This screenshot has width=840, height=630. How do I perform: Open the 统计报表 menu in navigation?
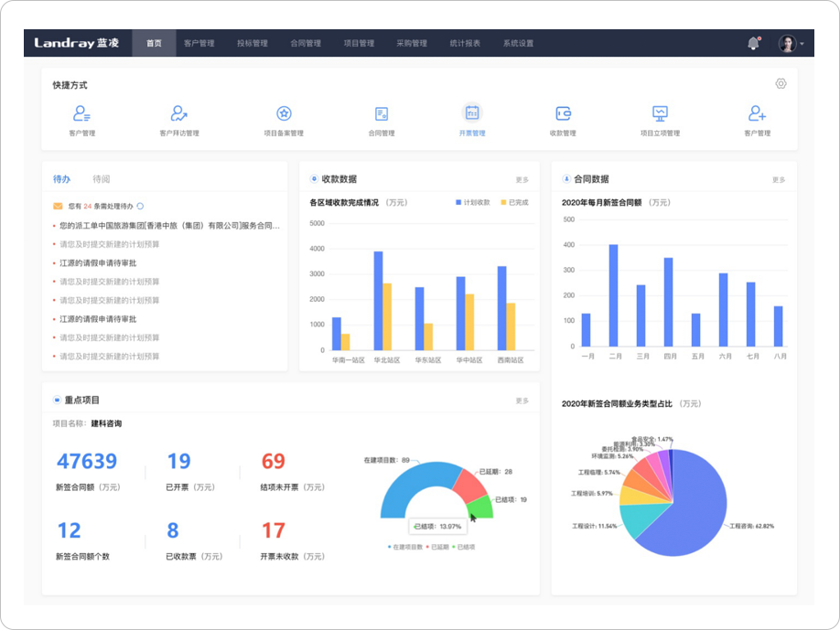[465, 43]
